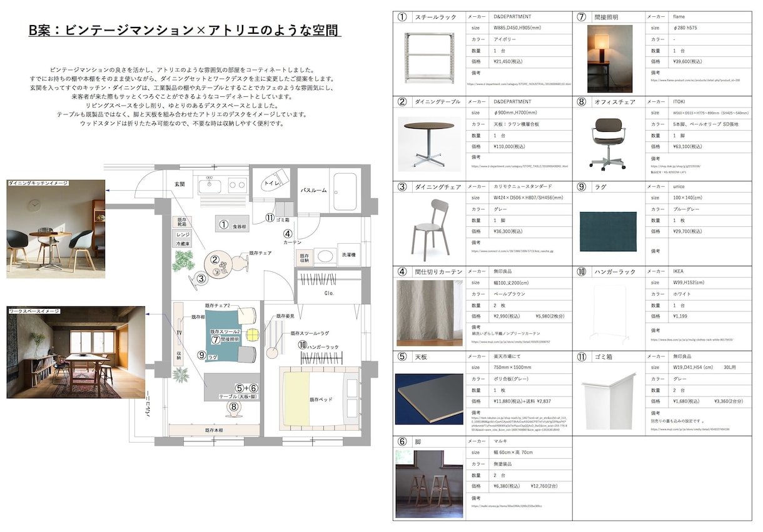The height and width of the screenshot is (532, 763).
Task: Click the title B案：ビンテージマンション×アトリエのような空間
Action: pos(184,31)
